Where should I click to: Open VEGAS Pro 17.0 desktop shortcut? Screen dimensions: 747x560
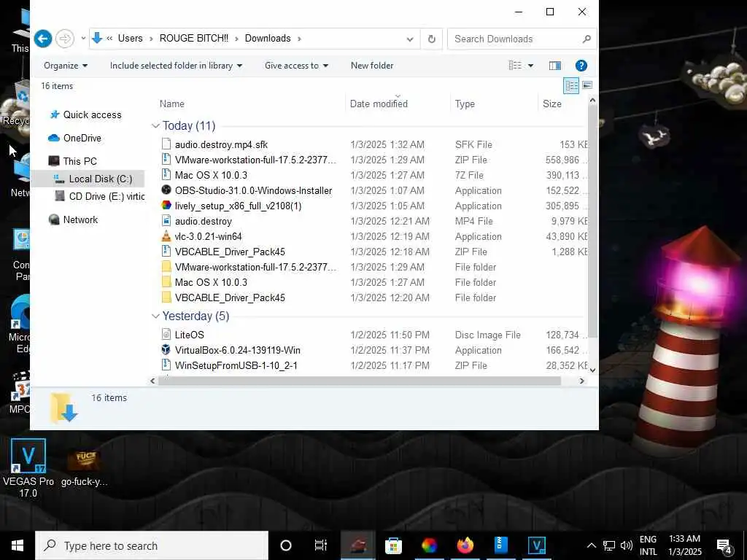pos(28,467)
